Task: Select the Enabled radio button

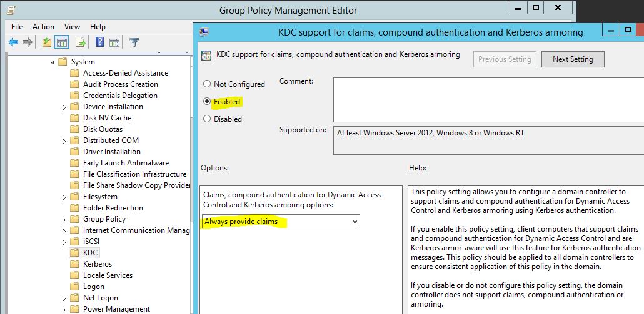Action: click(207, 102)
